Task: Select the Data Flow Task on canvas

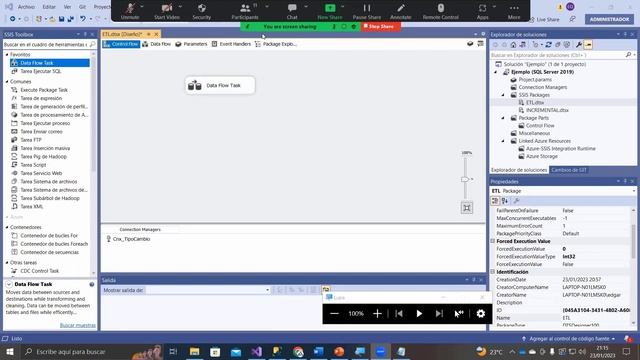Action: (x=220, y=85)
